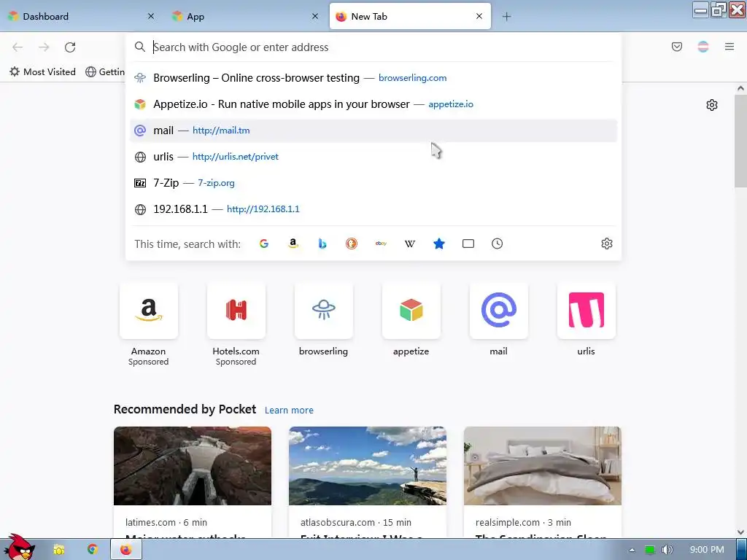Open the Save to Pocket icon
Viewport: 747px width, 560px height.
pos(676,47)
